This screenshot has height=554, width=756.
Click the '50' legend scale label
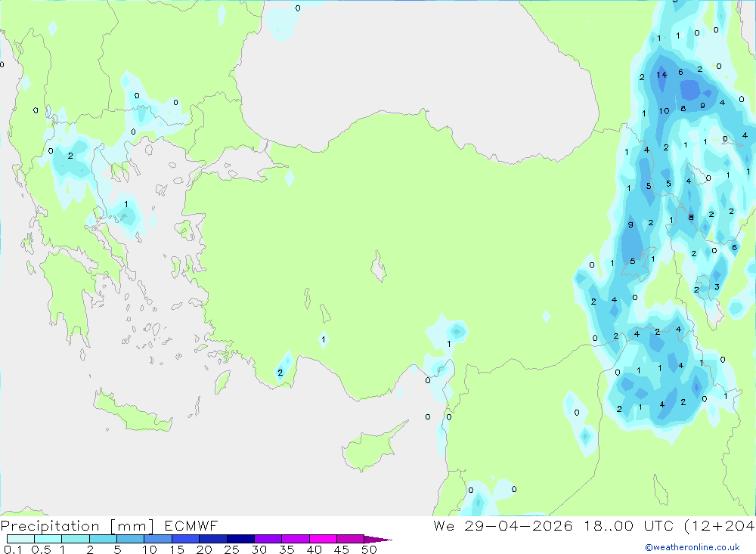pyautogui.click(x=369, y=549)
